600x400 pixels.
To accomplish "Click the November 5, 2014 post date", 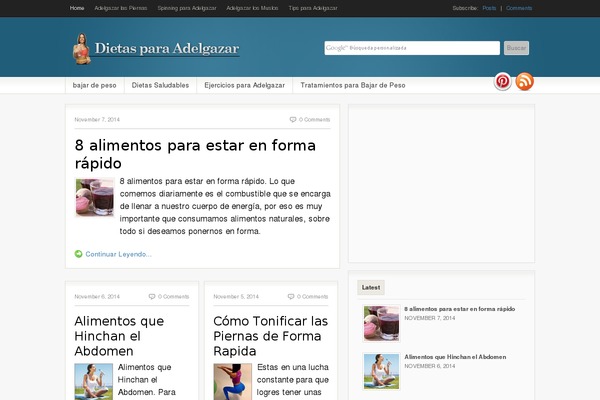I will coord(236,296).
